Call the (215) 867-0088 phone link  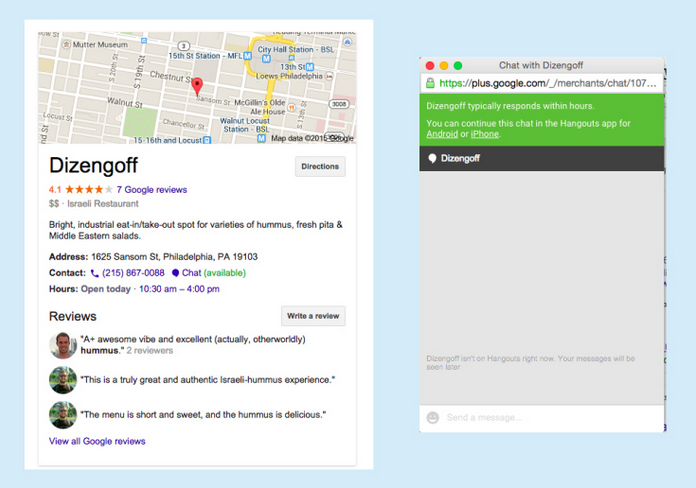click(x=133, y=273)
